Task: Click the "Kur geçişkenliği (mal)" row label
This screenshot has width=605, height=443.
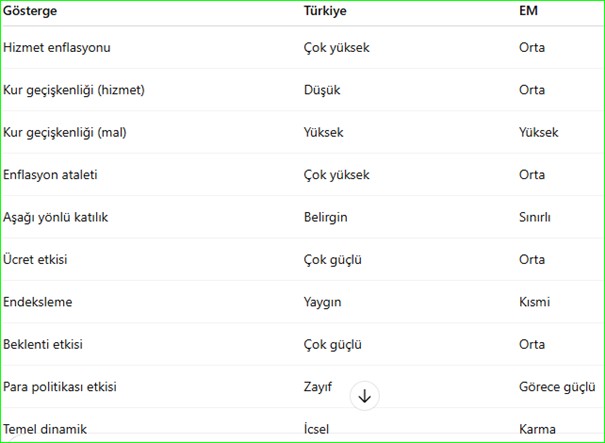Action: click(x=66, y=132)
